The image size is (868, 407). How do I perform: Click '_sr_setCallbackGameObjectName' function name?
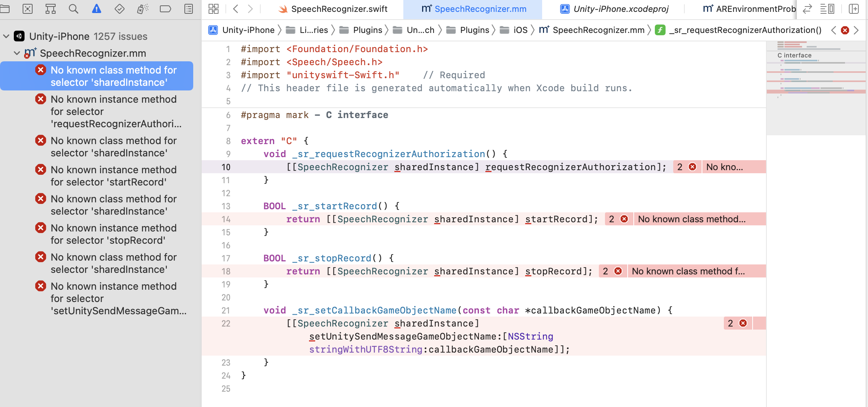(x=374, y=310)
